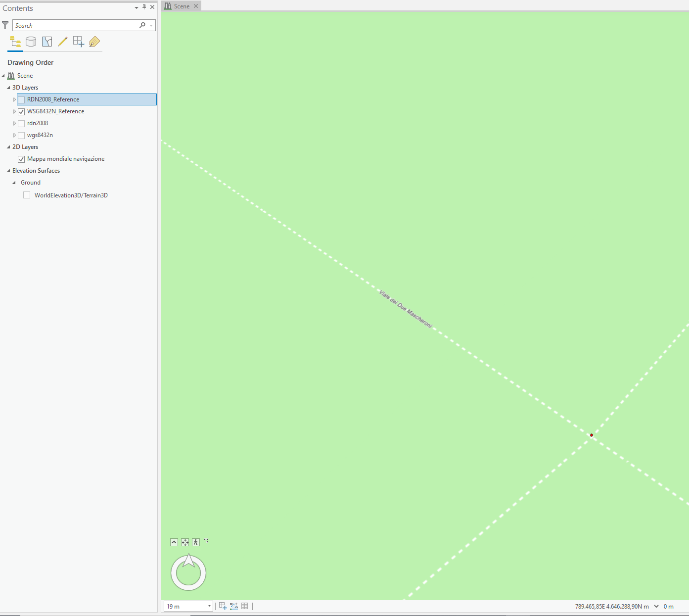The height and width of the screenshot is (616, 689).
Task: Select the wgs8432n layer name
Action: click(40, 135)
